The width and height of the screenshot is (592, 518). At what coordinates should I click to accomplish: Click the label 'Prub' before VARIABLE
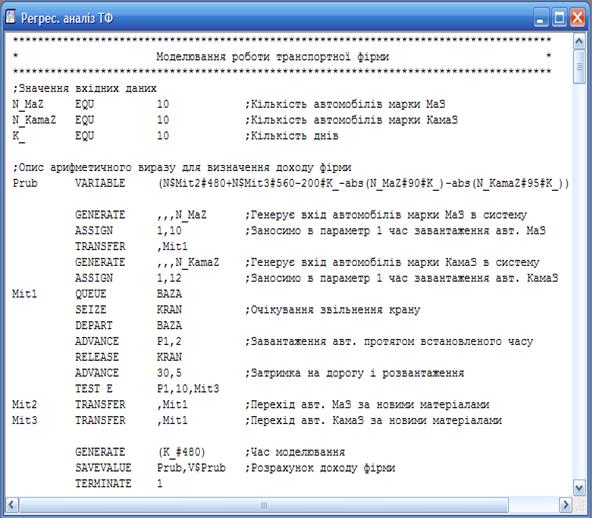click(25, 183)
